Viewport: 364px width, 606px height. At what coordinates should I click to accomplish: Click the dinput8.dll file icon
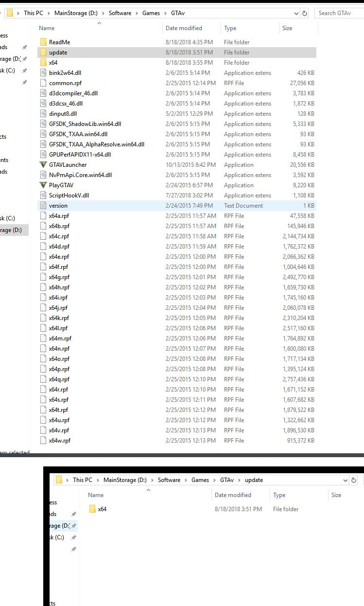43,114
